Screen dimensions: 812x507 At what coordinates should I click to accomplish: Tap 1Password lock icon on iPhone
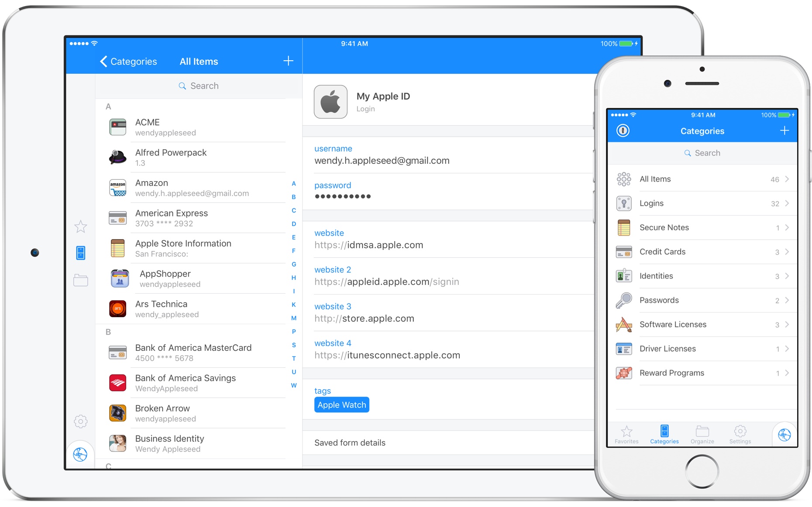point(623,130)
